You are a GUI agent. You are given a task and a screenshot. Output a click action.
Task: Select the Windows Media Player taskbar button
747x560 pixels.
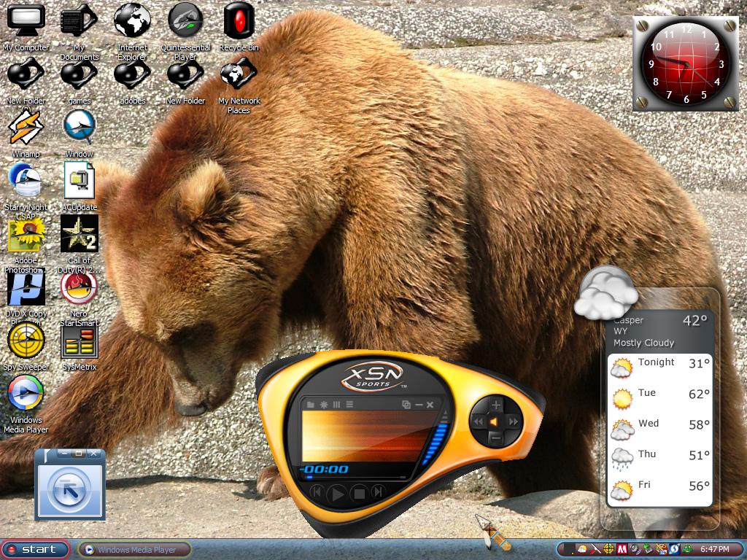(135, 550)
